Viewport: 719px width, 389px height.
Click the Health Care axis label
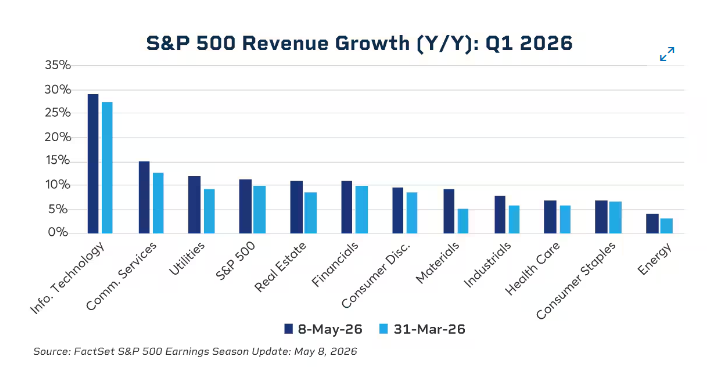click(x=532, y=268)
